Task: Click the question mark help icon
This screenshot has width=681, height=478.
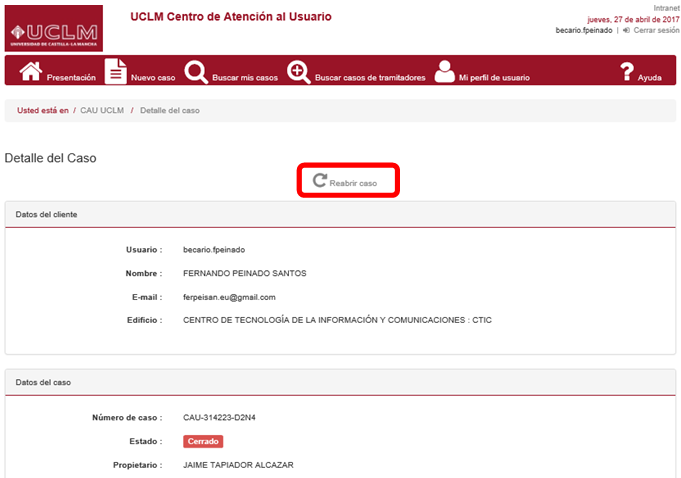Action: [627, 72]
